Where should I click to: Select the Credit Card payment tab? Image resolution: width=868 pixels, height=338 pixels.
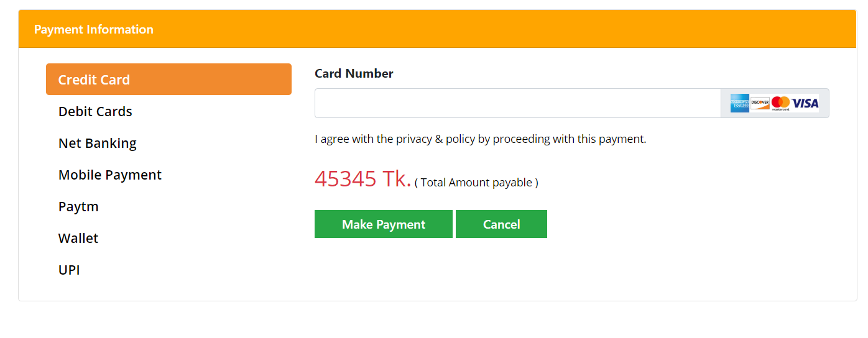pyautogui.click(x=169, y=80)
